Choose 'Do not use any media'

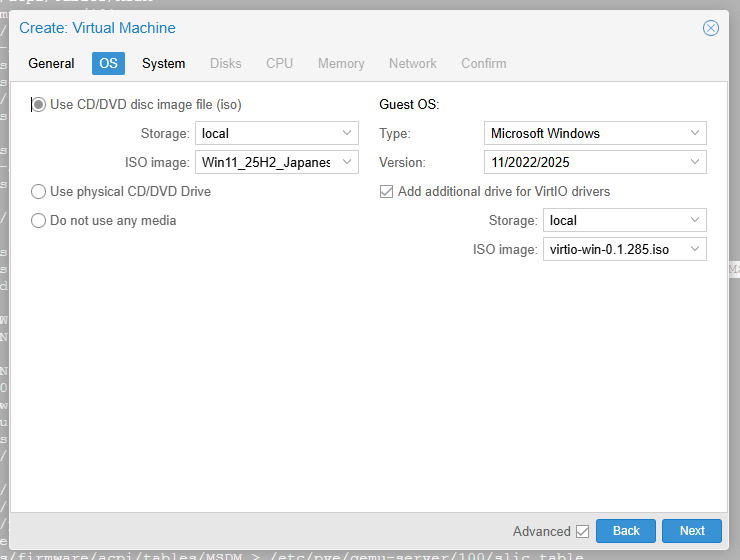(x=39, y=220)
